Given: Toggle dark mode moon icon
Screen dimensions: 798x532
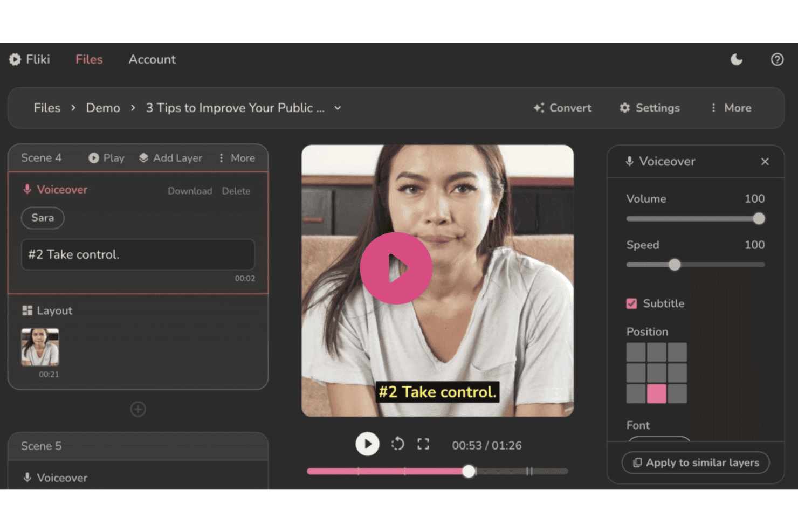Looking at the screenshot, I should coord(737,59).
